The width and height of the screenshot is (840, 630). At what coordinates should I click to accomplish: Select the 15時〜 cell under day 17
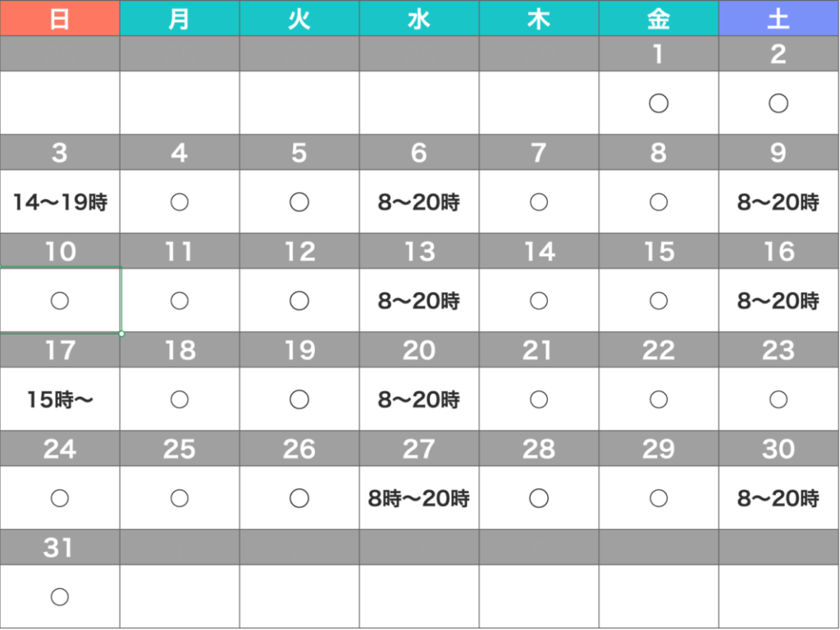coord(60,399)
